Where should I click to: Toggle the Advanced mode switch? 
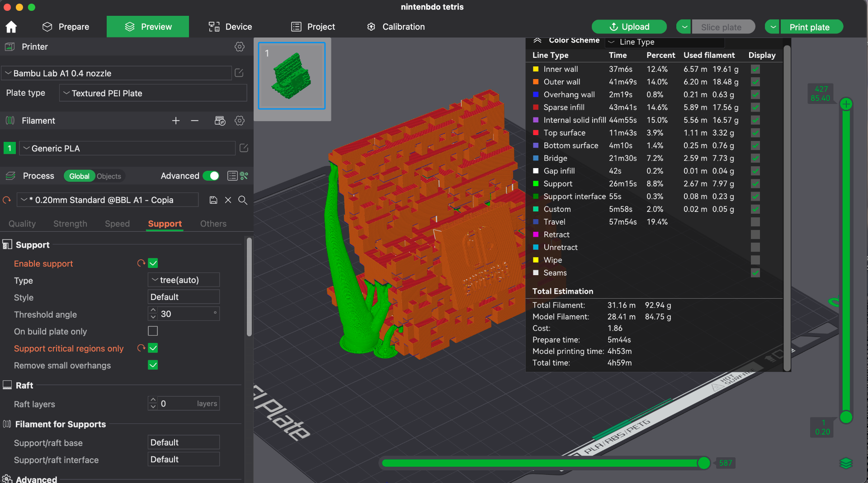click(x=211, y=176)
